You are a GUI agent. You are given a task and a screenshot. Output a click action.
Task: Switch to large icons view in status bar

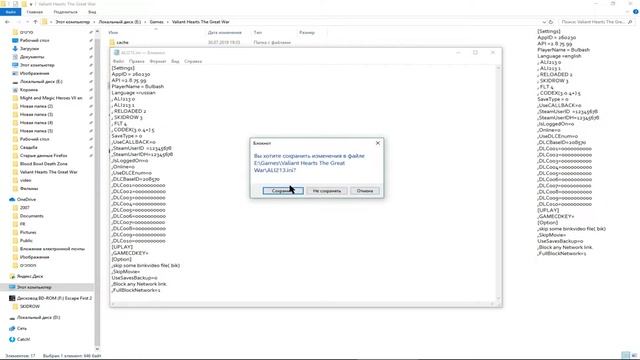(634, 356)
